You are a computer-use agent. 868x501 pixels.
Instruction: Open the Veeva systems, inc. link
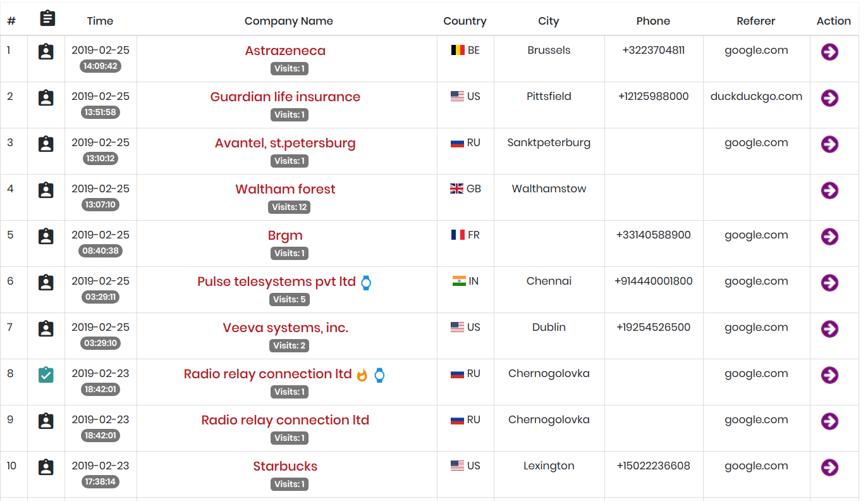click(x=285, y=328)
